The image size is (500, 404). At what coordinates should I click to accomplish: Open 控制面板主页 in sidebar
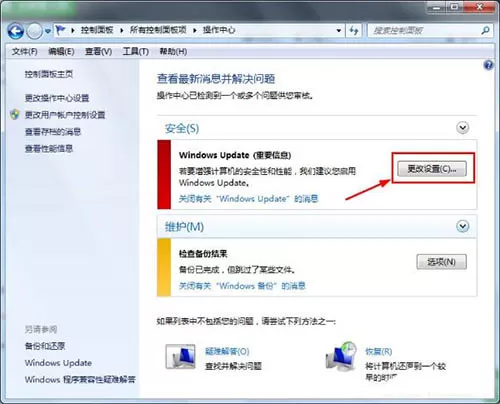[x=49, y=74]
